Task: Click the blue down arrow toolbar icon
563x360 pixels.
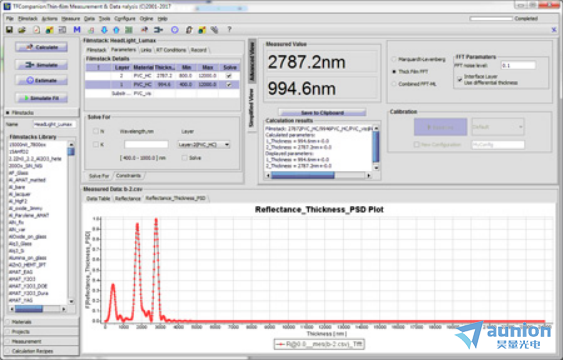Action: [104, 30]
